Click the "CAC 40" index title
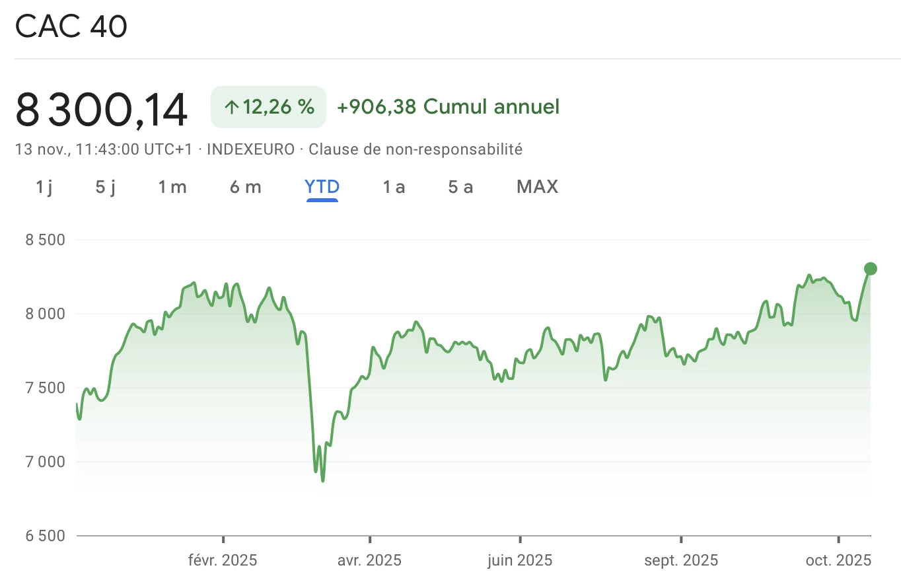Viewport: 901px width, 588px height. pyautogui.click(x=71, y=26)
